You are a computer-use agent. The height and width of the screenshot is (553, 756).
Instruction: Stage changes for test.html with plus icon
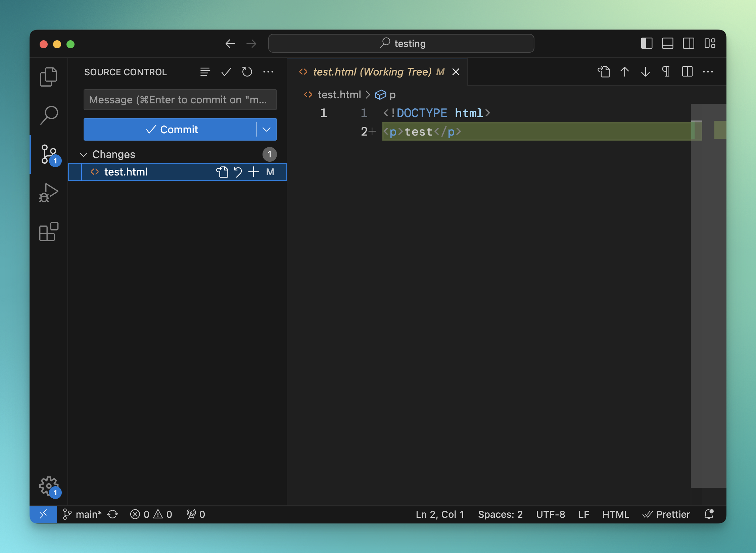coord(253,172)
